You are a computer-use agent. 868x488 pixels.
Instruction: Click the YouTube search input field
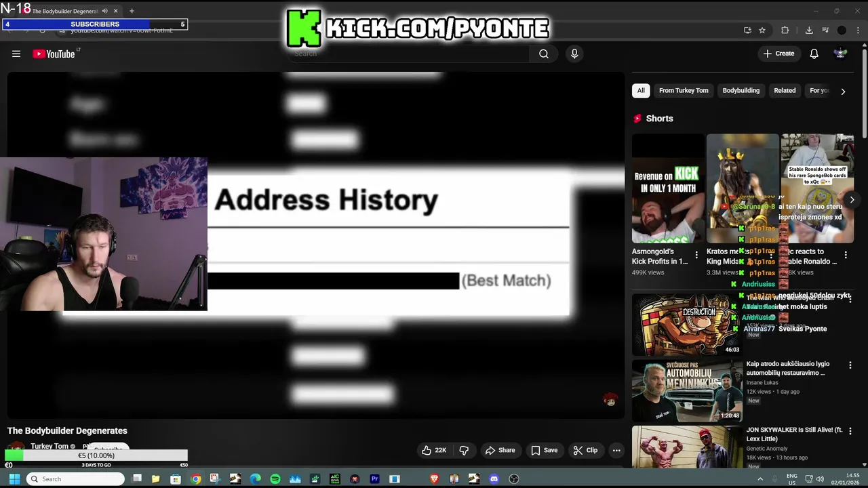pos(410,54)
